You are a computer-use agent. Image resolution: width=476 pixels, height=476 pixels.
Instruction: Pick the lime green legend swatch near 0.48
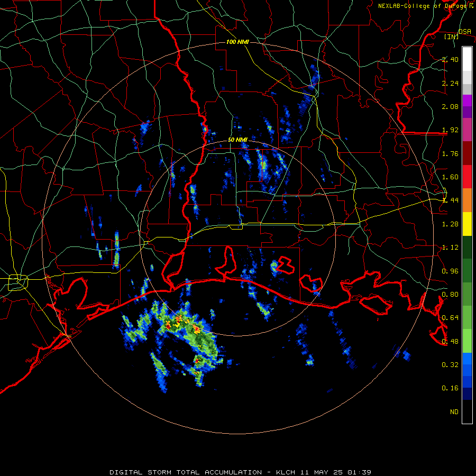[467, 341]
